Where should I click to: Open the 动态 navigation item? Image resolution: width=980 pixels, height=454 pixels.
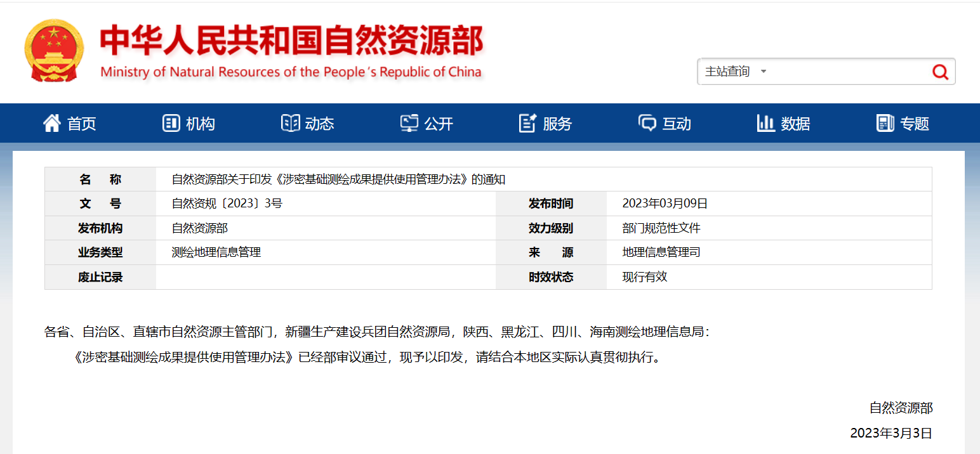[x=308, y=124]
